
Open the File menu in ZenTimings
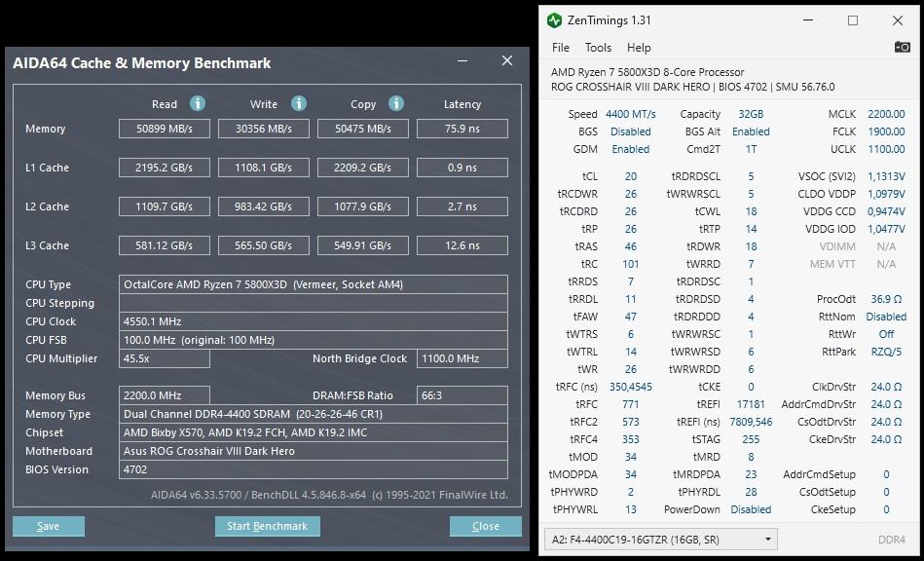tap(561, 48)
